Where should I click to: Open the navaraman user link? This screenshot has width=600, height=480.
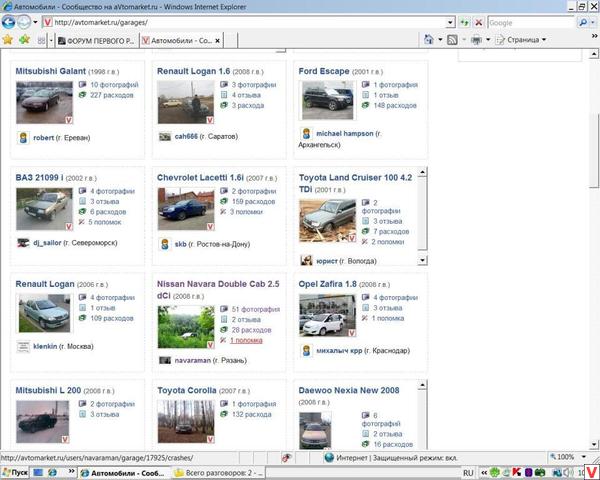tap(192, 360)
